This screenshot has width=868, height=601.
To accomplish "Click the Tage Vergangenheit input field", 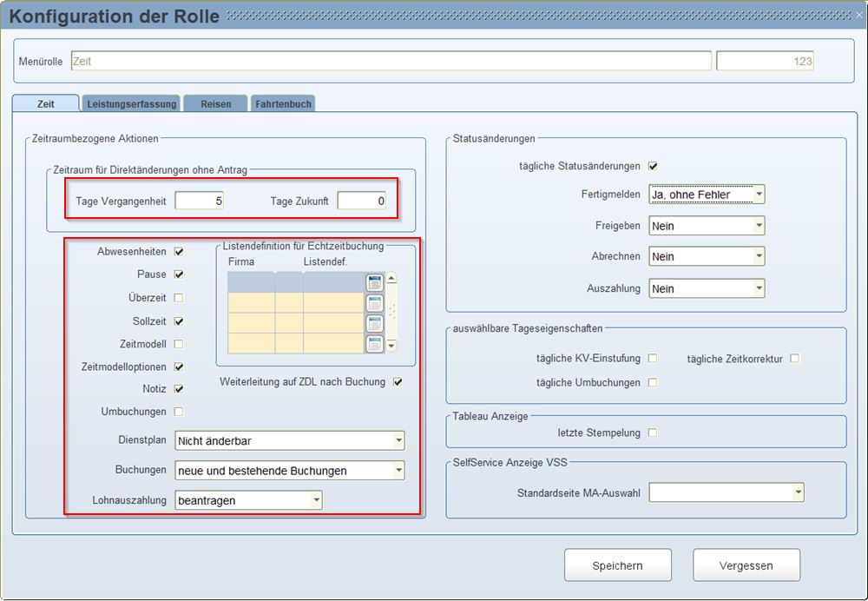I will [x=201, y=201].
